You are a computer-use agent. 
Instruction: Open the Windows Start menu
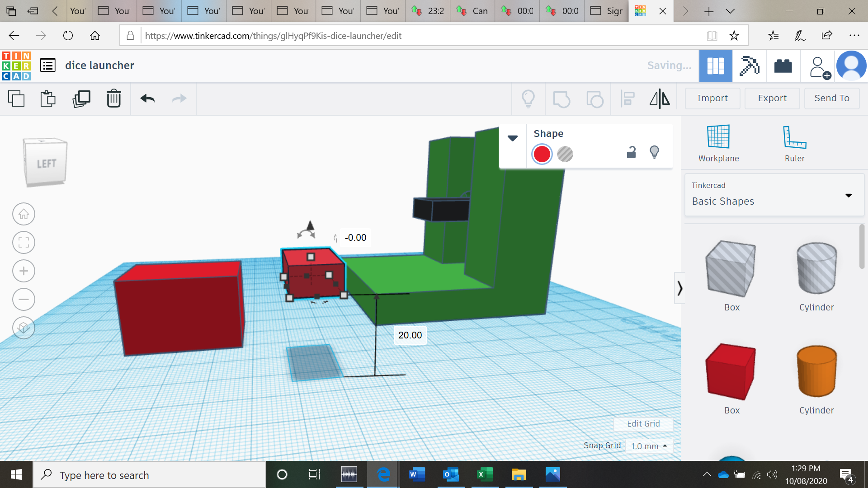[16, 474]
